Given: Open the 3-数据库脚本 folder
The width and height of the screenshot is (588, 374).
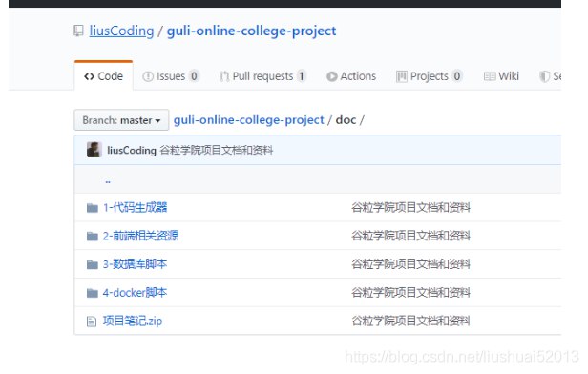Looking at the screenshot, I should (135, 264).
